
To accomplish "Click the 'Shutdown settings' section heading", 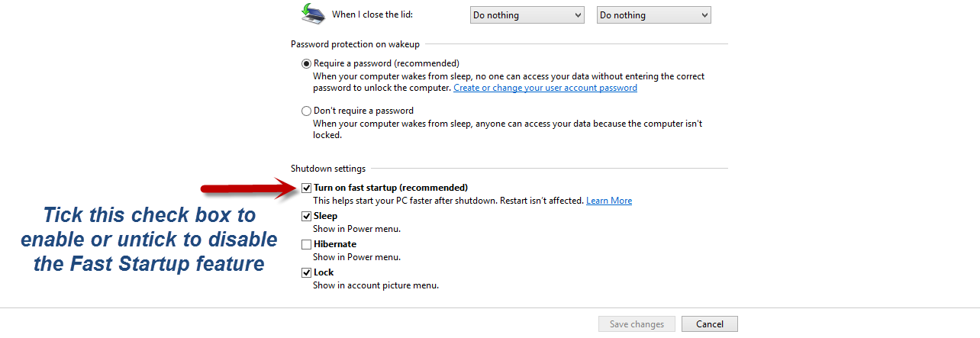I will (328, 169).
